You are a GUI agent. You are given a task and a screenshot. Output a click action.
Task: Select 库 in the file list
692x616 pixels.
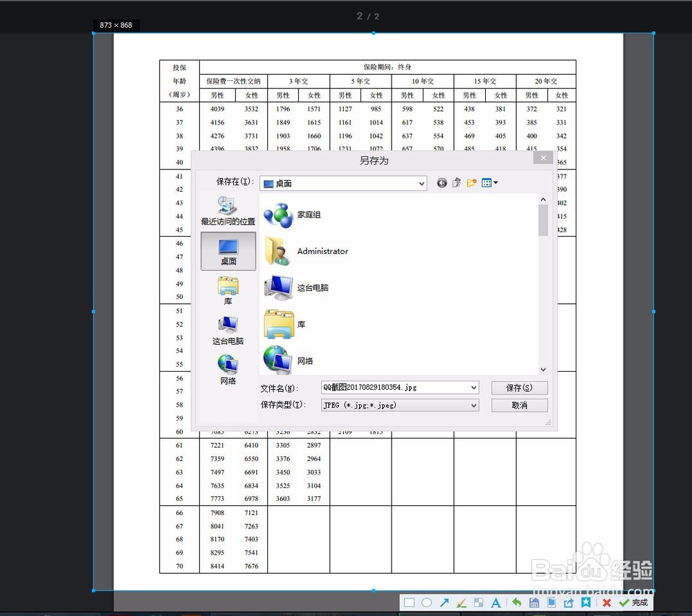click(284, 325)
